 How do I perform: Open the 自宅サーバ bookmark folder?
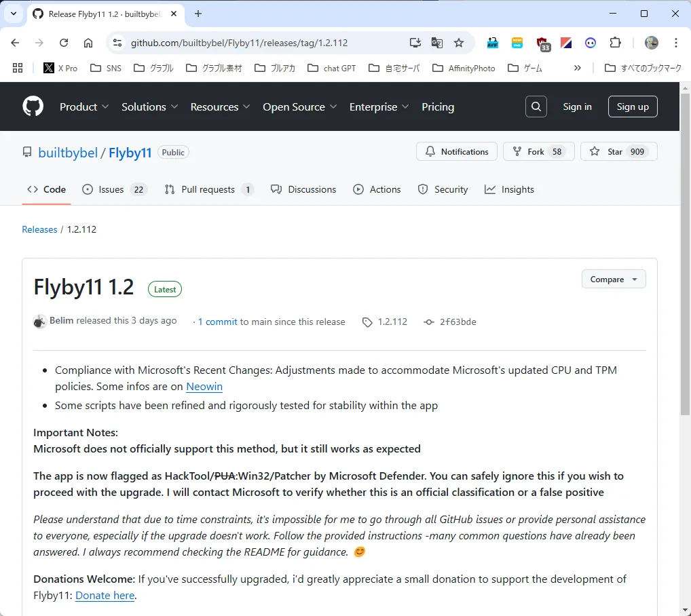tap(394, 68)
